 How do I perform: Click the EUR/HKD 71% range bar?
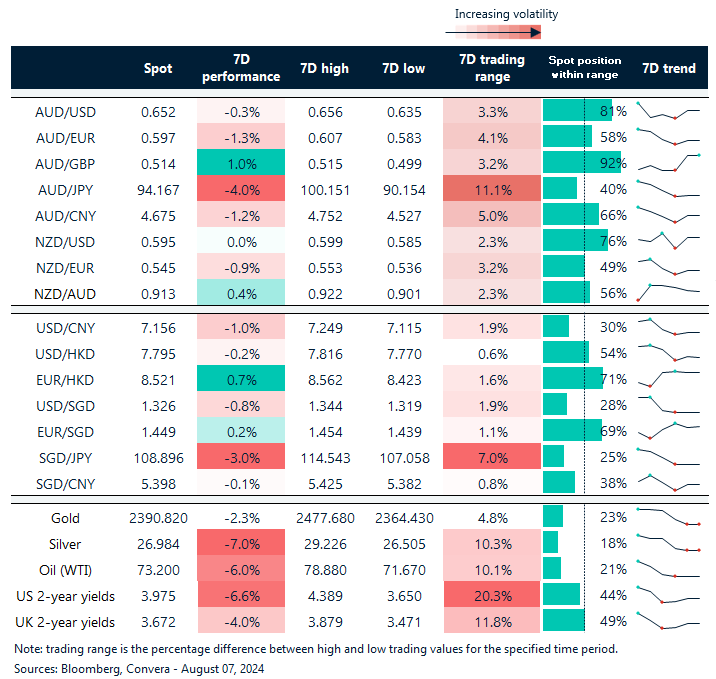click(573, 378)
